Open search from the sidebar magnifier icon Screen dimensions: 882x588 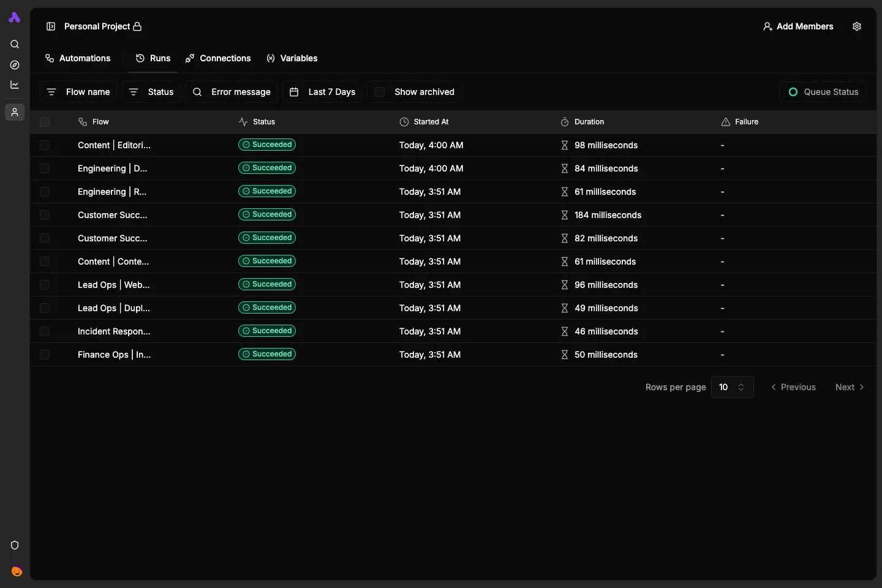(x=15, y=44)
